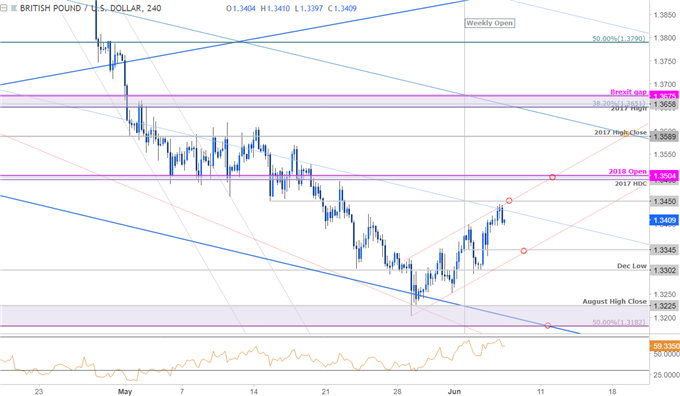Viewport: 680px width, 396px height.
Task: Select the August High Close label
Action: point(615,301)
